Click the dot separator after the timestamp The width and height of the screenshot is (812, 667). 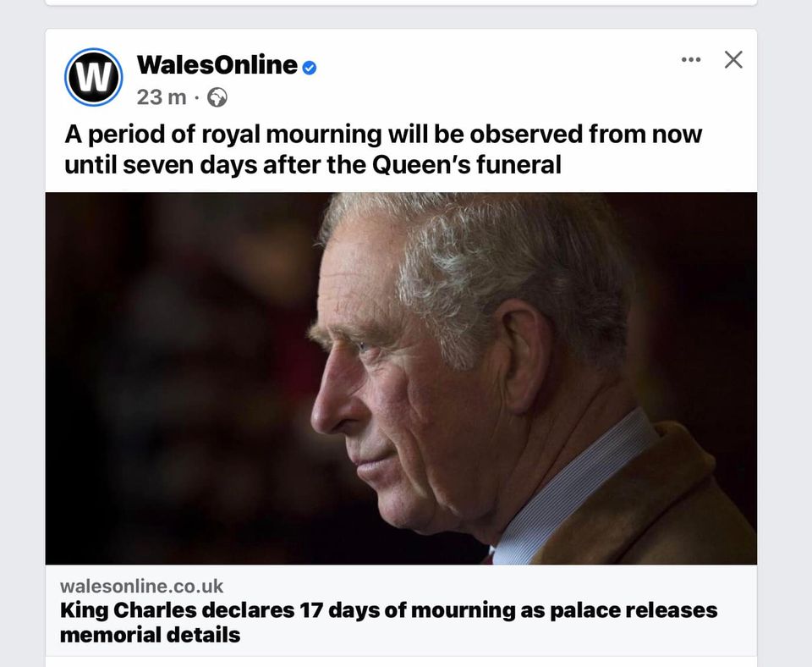coord(196,98)
